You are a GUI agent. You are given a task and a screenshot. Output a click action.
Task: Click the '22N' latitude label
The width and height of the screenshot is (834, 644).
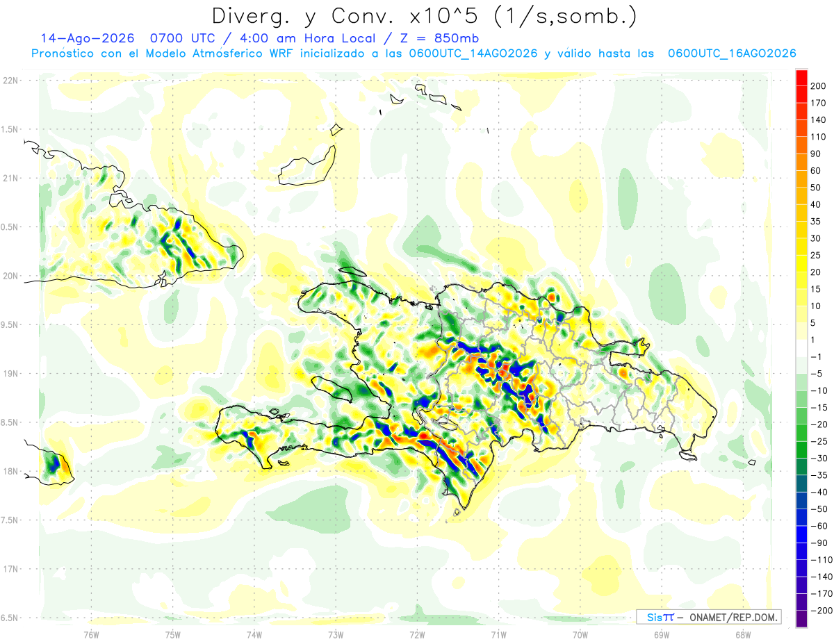[10, 81]
